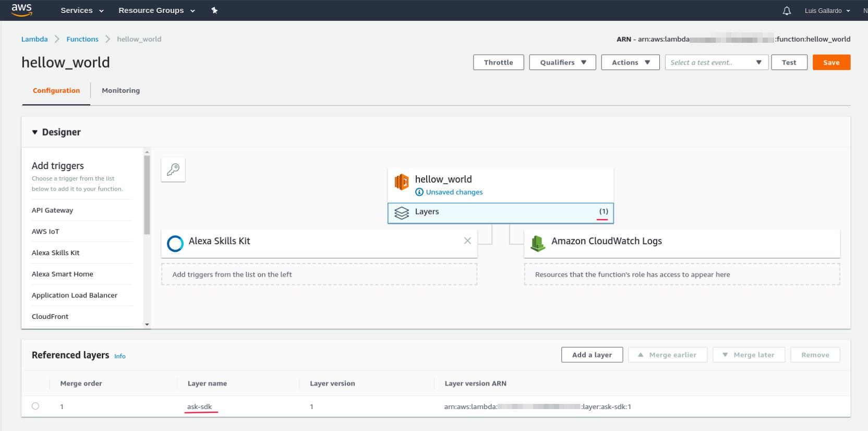Click the Merge earlier button
The image size is (868, 431).
tap(667, 355)
